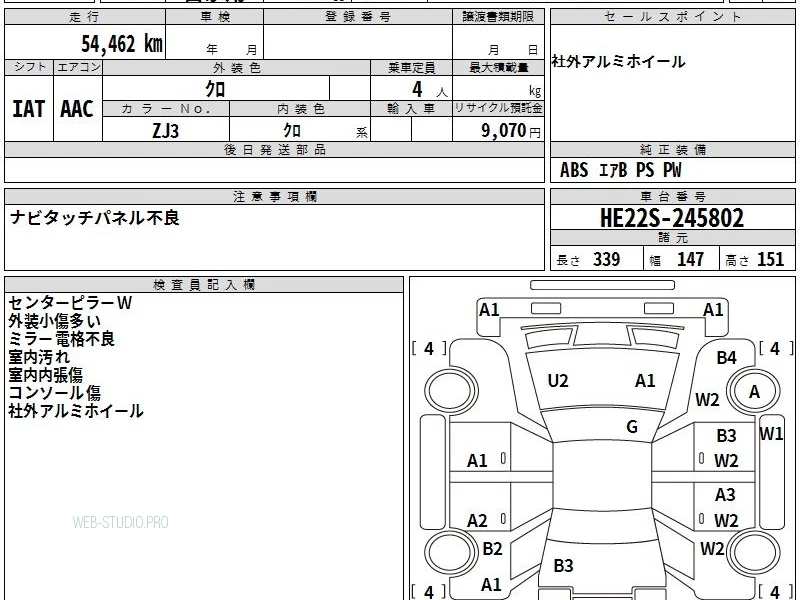This screenshot has width=800, height=600.
Task: Click the 乗車定員 header
Action: [411, 68]
